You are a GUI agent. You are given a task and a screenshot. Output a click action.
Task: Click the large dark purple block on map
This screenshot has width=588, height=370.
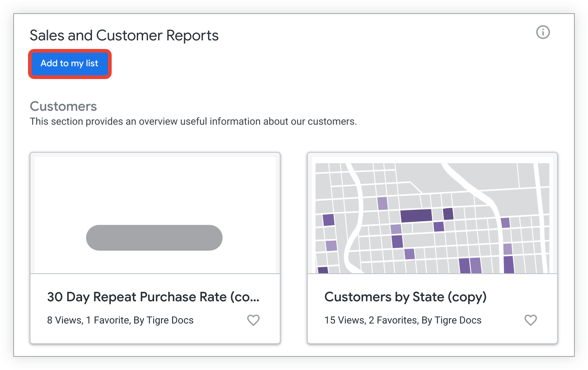point(416,216)
